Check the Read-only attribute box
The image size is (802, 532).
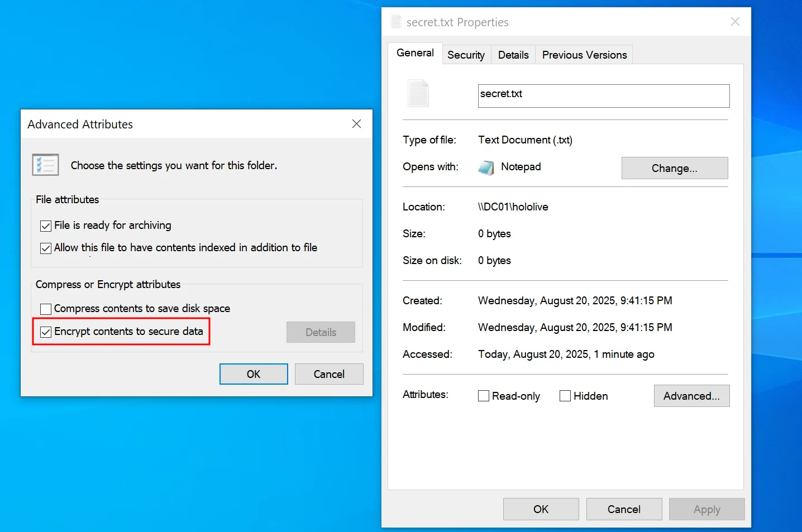484,396
